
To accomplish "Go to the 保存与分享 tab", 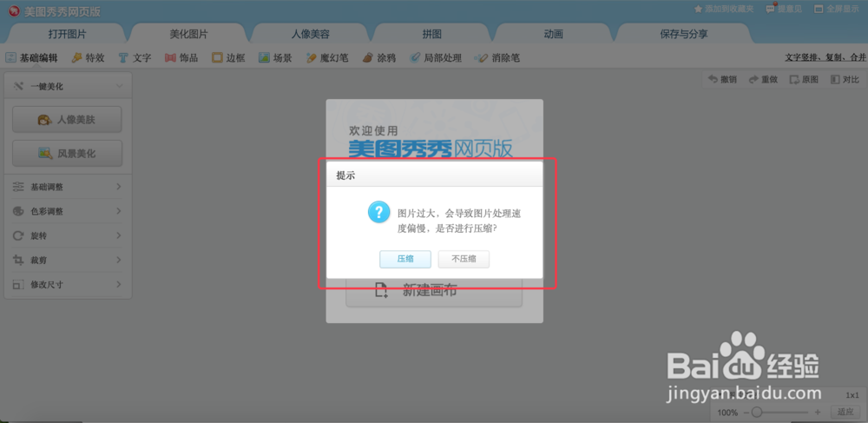I will (x=684, y=34).
